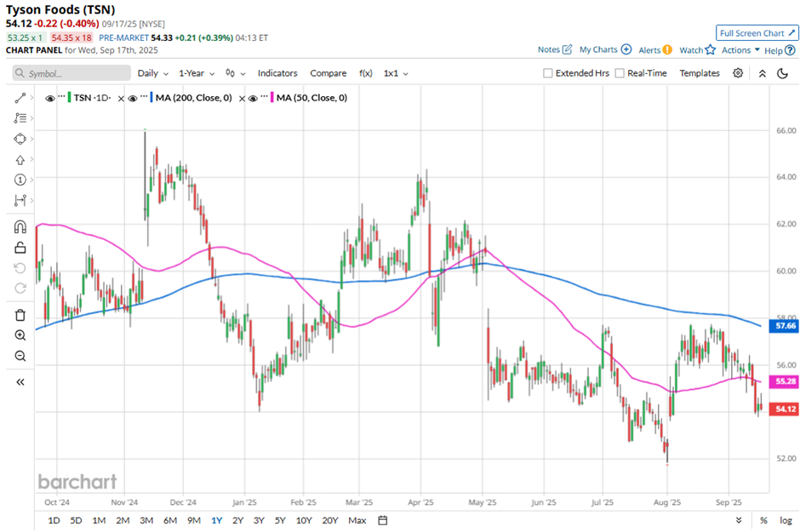The height and width of the screenshot is (532, 800).
Task: Select the Max time range
Action: pos(357,520)
